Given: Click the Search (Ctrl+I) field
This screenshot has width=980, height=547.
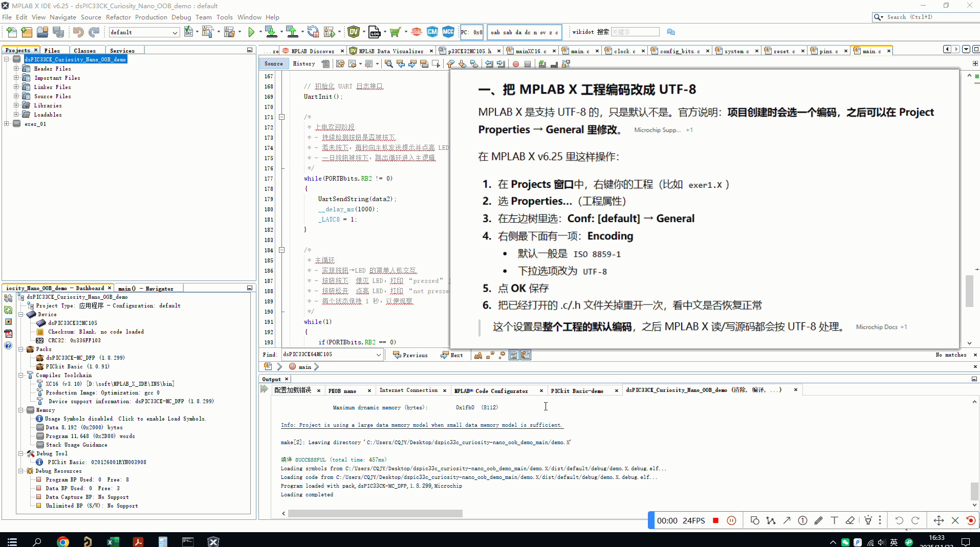Looking at the screenshot, I should point(926,17).
